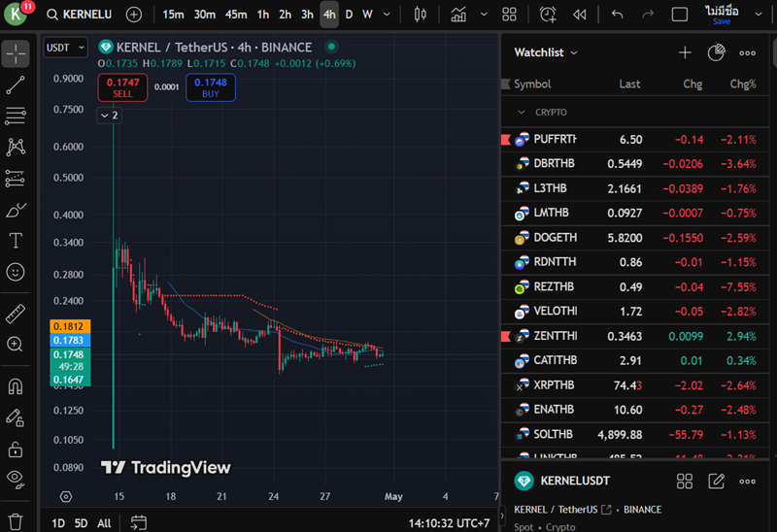Image resolution: width=777 pixels, height=532 pixels.
Task: Remove drawings using the trash can icon
Action: 16,521
